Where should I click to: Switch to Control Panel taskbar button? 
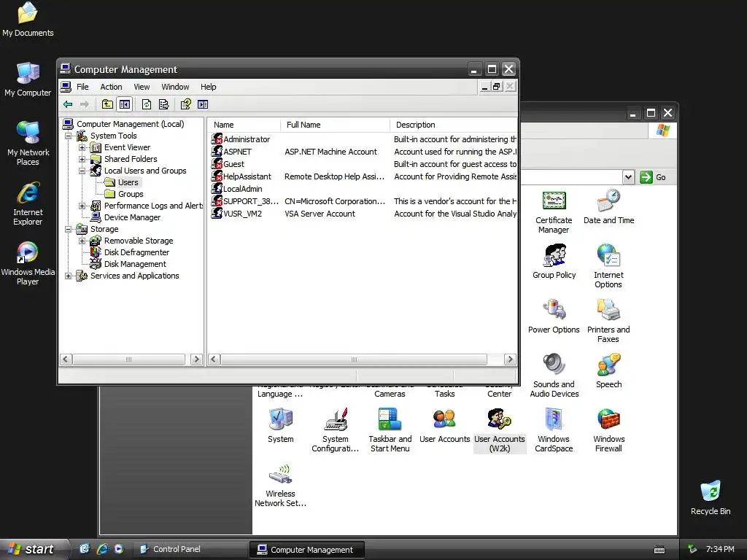click(189, 549)
